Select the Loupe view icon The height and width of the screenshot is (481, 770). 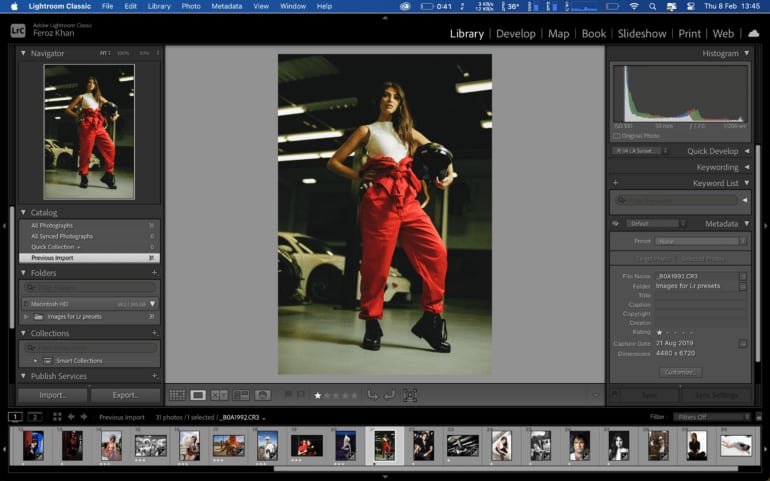point(198,395)
